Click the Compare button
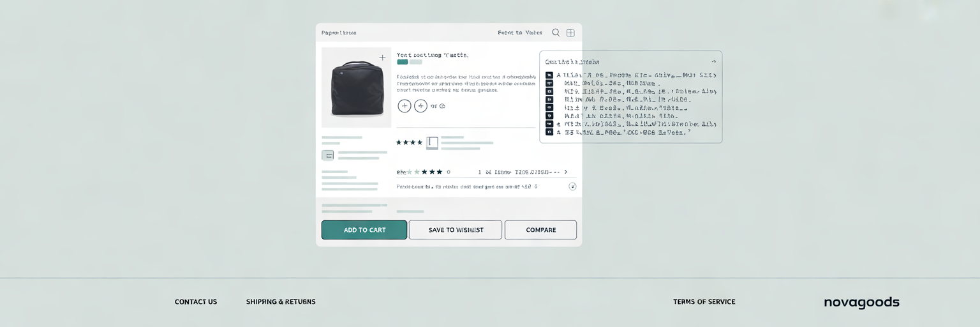Image resolution: width=980 pixels, height=327 pixels. (540, 230)
